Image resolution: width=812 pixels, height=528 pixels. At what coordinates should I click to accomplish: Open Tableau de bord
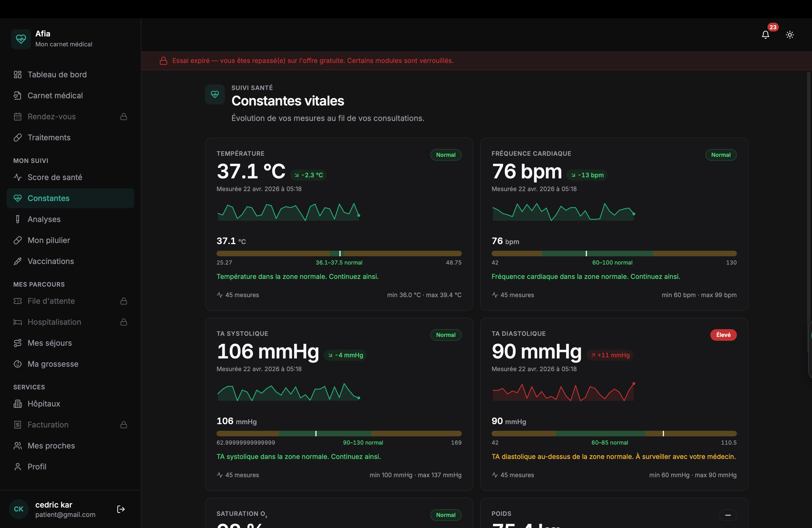tap(70, 75)
